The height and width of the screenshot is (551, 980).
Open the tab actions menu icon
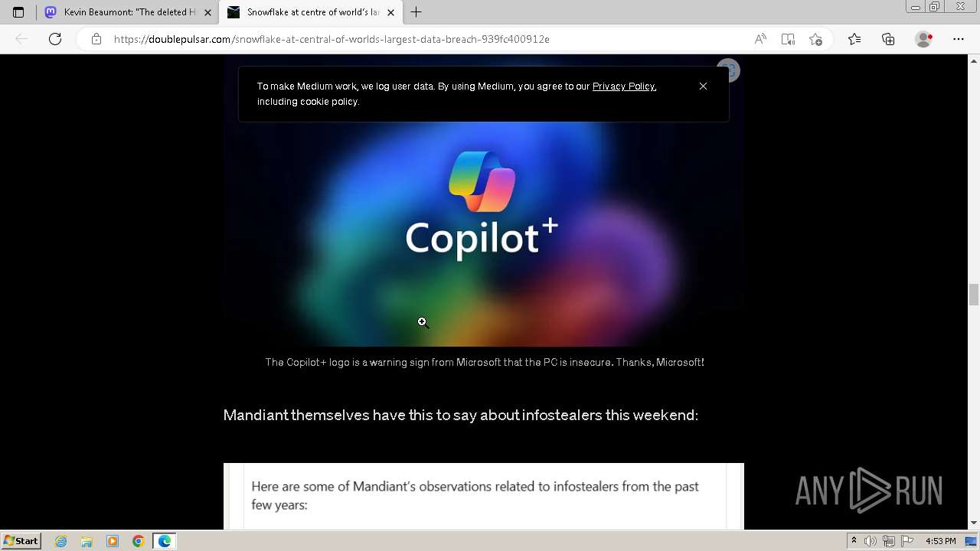coord(18,12)
